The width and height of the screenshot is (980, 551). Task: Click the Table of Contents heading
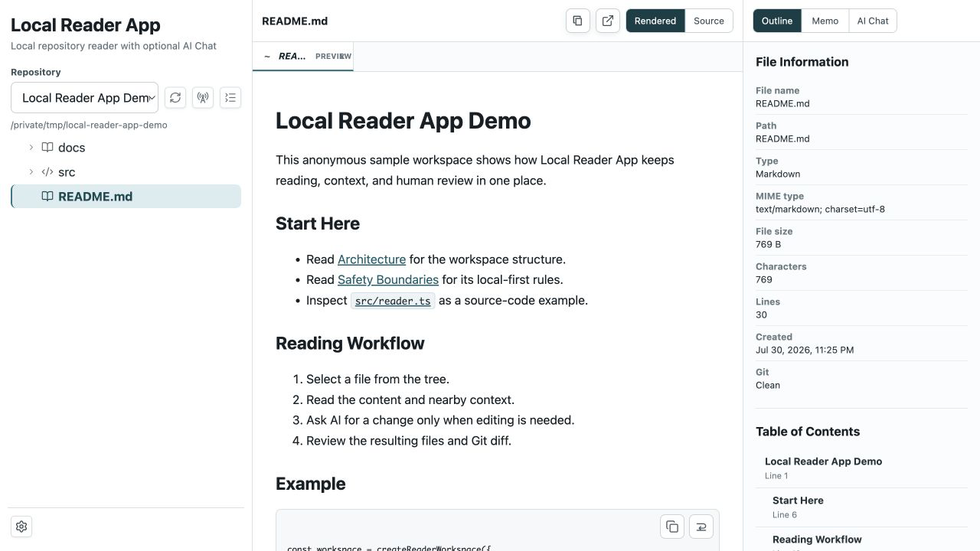[x=808, y=432]
